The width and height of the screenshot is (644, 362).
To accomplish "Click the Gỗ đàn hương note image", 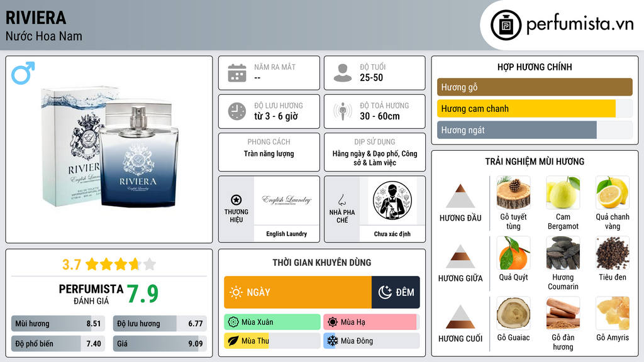I will (563, 314).
